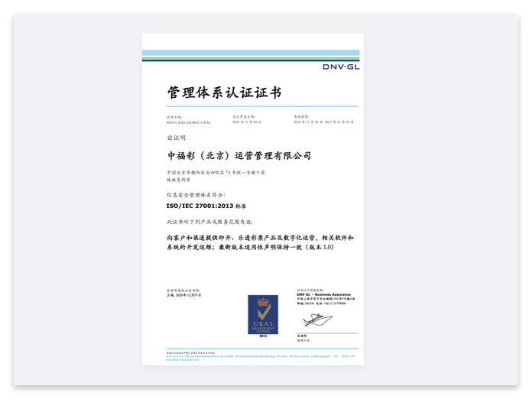The width and height of the screenshot is (532, 399).
Task: Click the UKAS Management Systems badge
Action: [263, 314]
